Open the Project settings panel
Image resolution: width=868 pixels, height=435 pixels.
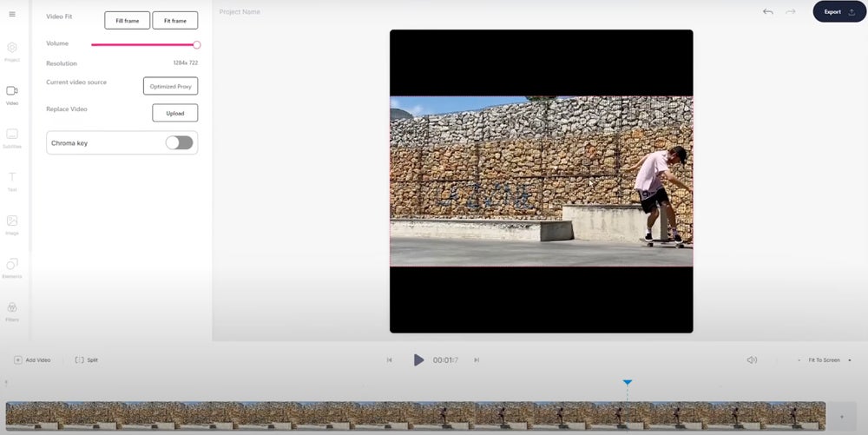pyautogui.click(x=12, y=50)
